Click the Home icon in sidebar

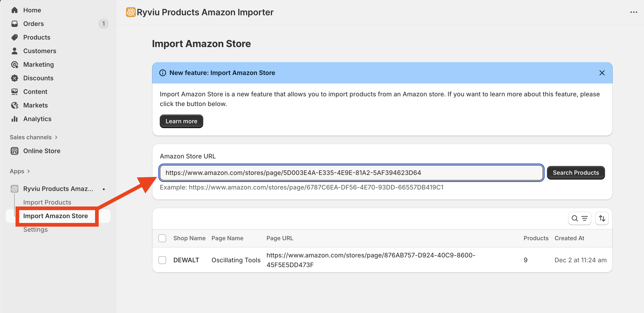click(x=15, y=10)
